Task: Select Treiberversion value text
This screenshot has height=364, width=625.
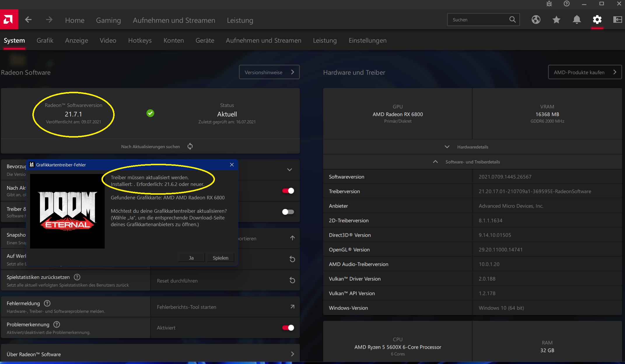Action: 535,191
